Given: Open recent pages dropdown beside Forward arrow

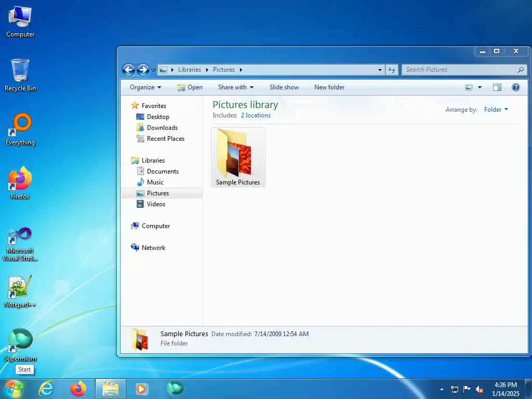Looking at the screenshot, I should 153,70.
